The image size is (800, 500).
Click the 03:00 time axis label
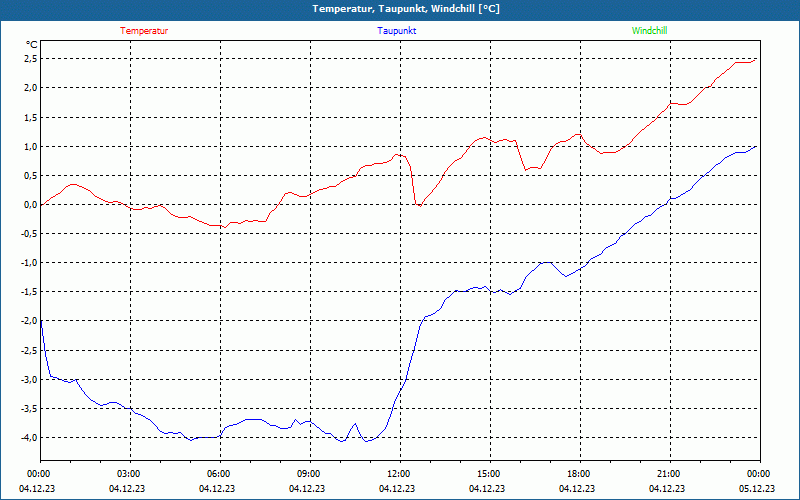[130, 474]
